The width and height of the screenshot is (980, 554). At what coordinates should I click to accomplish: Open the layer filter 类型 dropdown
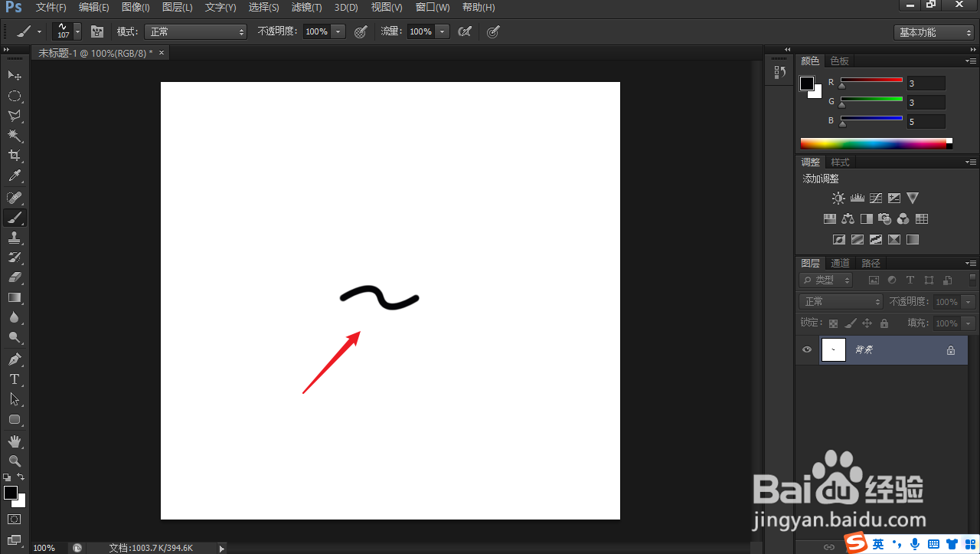click(825, 280)
